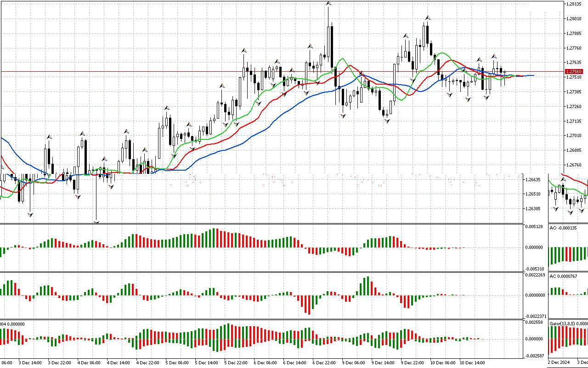Viewport: 588px width, 368px height.
Task: Click the '9 Dec 14:00' time label
Action: [x=383, y=363]
